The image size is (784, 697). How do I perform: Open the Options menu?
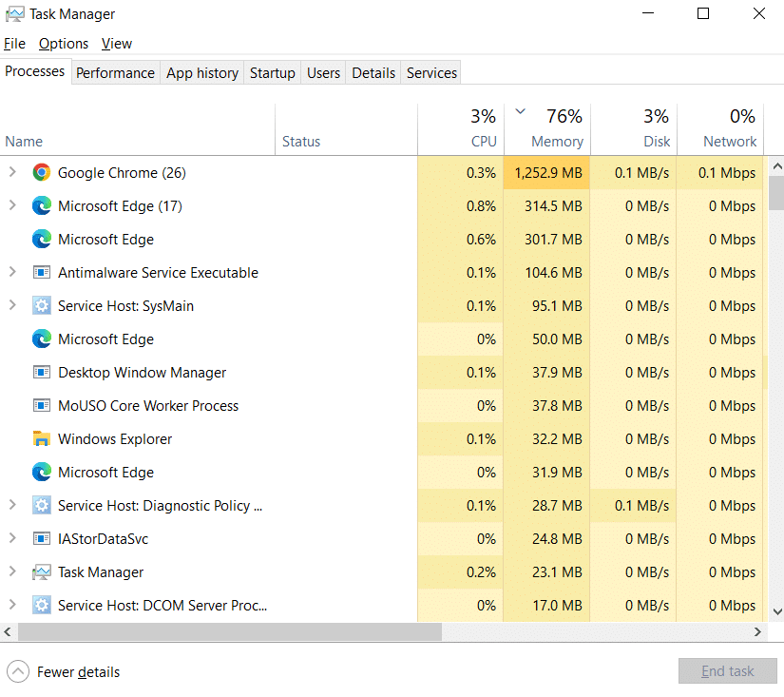click(64, 44)
